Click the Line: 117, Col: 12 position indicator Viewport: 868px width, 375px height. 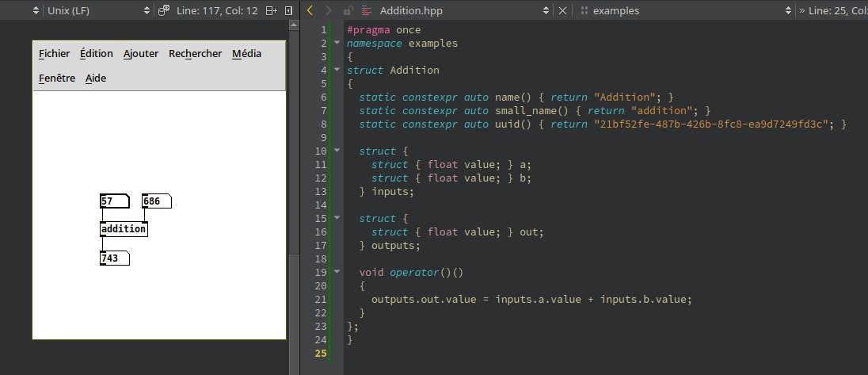tap(217, 10)
